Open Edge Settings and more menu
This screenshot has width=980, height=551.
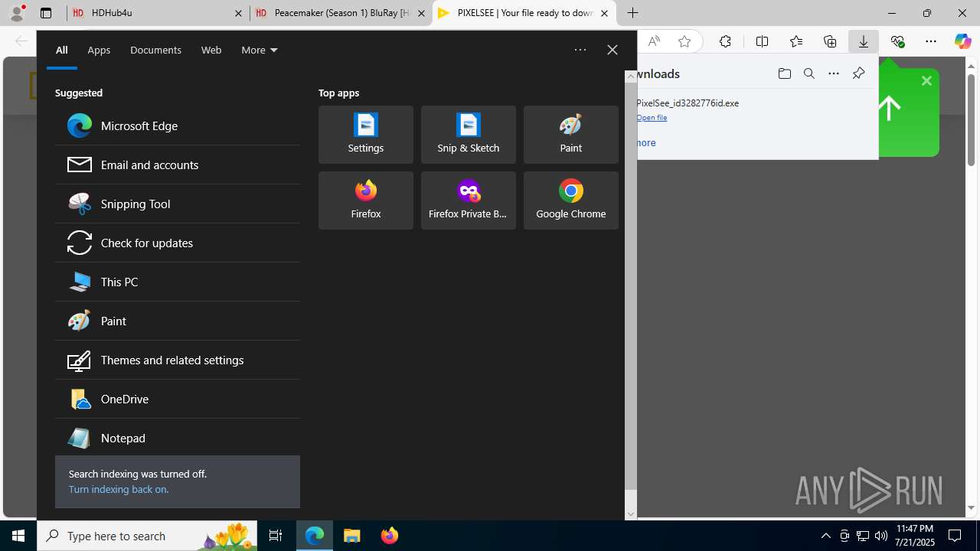(931, 41)
